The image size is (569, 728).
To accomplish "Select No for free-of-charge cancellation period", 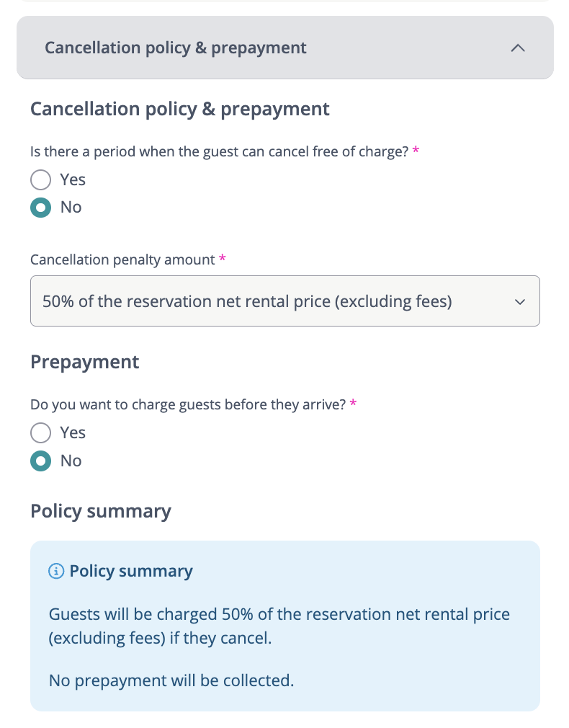I will (x=41, y=208).
